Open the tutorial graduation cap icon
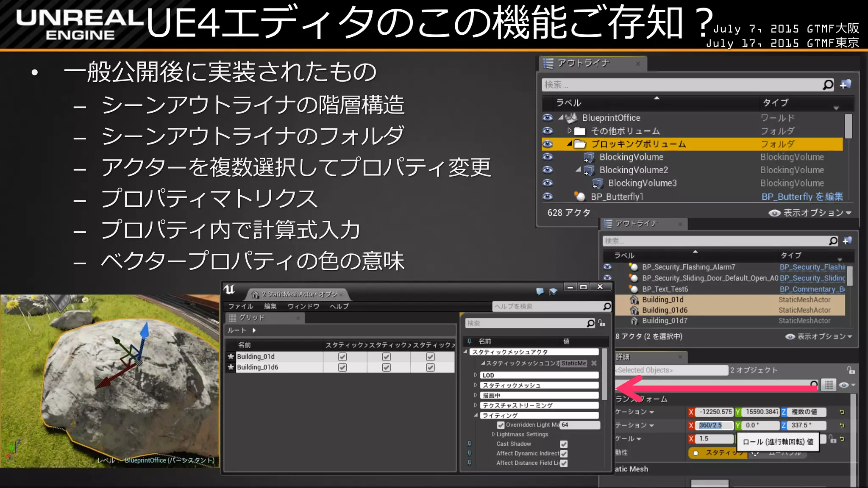Image resolution: width=868 pixels, height=488 pixels. pyautogui.click(x=553, y=291)
